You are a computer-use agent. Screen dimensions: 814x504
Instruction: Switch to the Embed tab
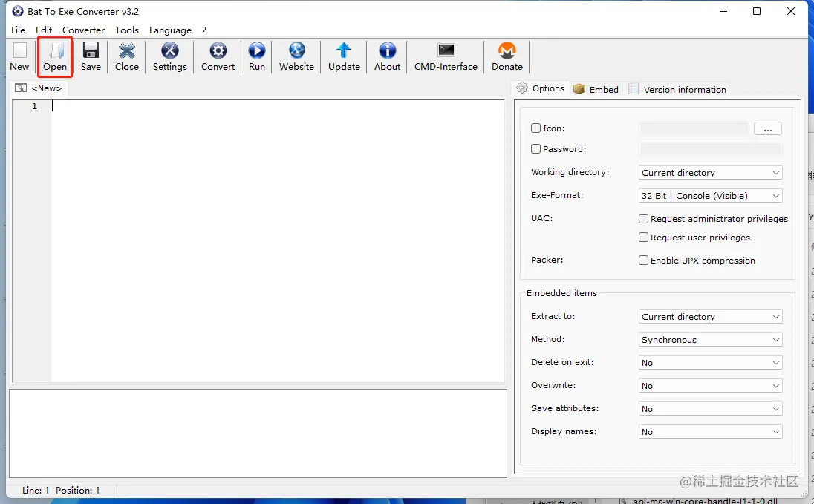(596, 89)
